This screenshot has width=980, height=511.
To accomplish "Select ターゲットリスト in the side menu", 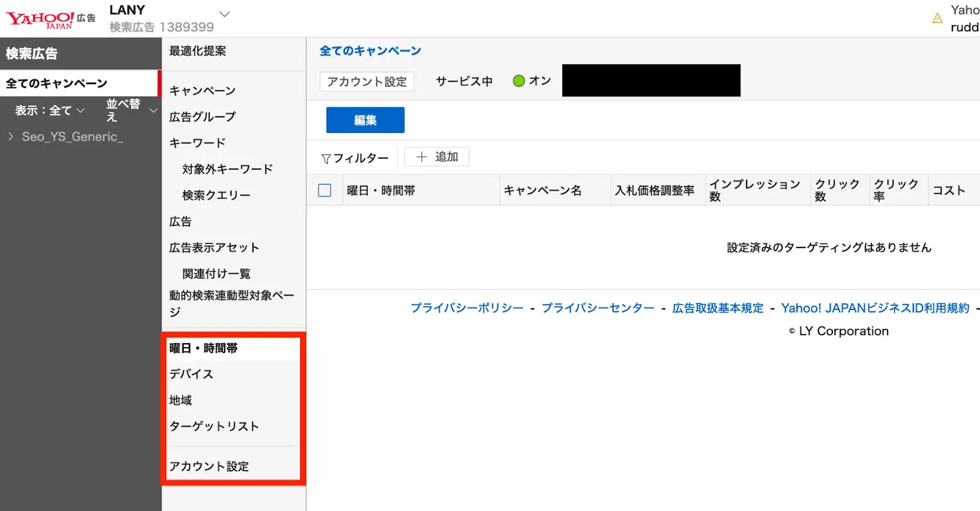I will (214, 426).
